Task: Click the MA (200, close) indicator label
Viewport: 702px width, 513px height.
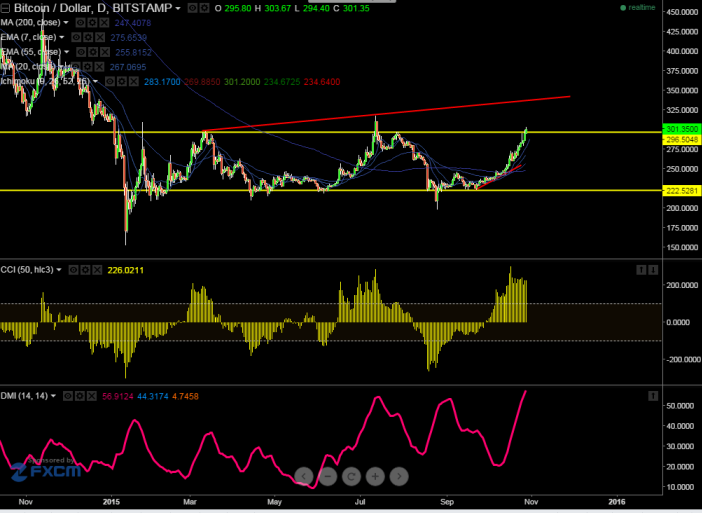Action: pos(30,22)
